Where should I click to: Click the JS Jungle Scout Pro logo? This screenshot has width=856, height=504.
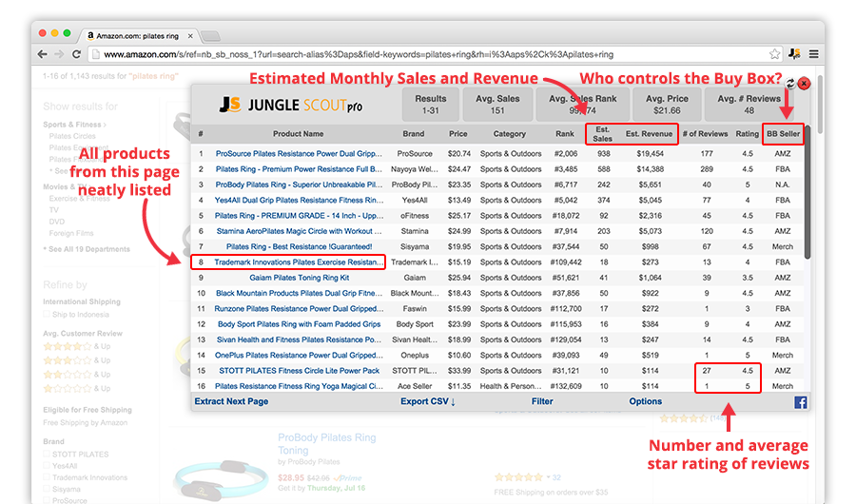point(290,105)
